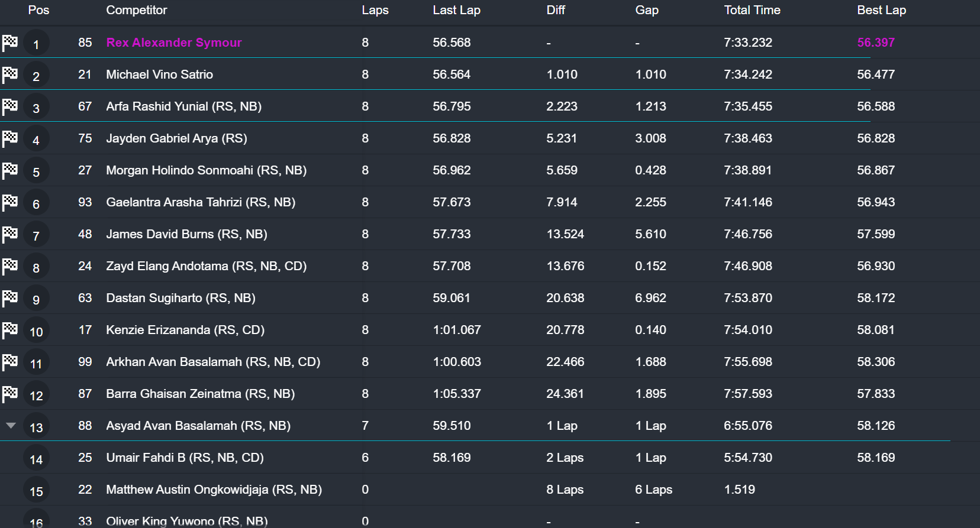Click the checkered flag on Jayden Gabriel Arya's row
This screenshot has height=528, width=980.
pyautogui.click(x=10, y=138)
